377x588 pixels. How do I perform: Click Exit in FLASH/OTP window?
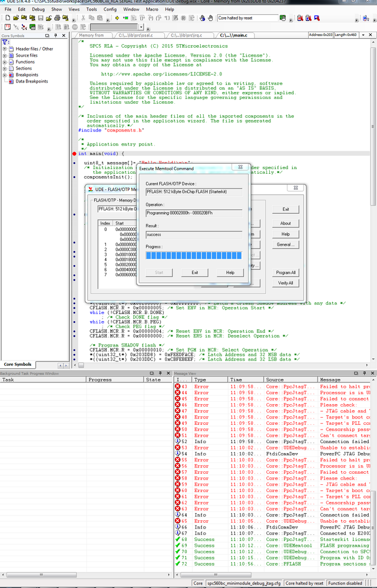coord(286,209)
